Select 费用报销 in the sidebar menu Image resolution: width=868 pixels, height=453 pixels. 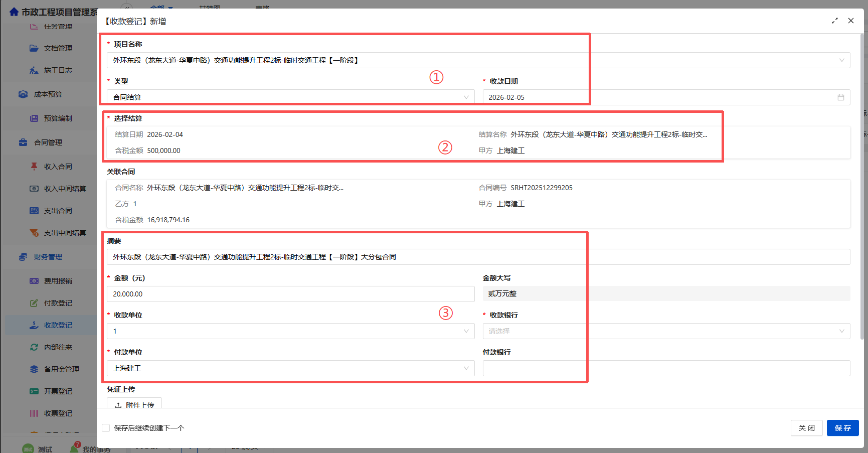(58, 281)
